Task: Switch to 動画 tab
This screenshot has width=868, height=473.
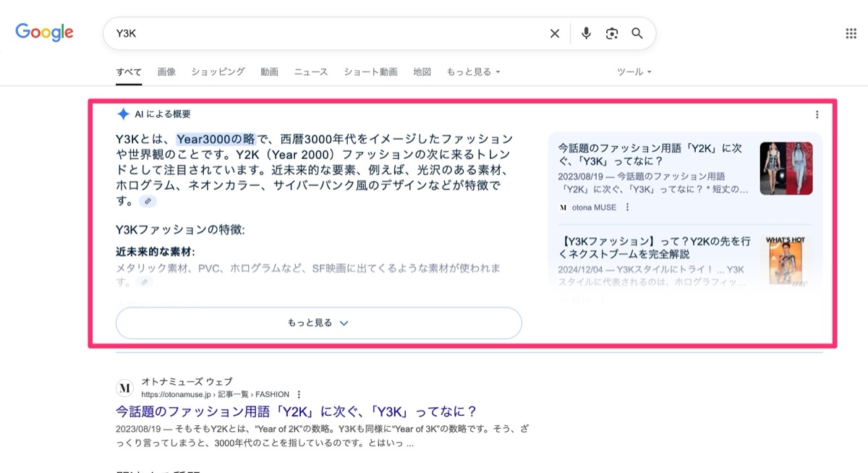Action: point(269,72)
